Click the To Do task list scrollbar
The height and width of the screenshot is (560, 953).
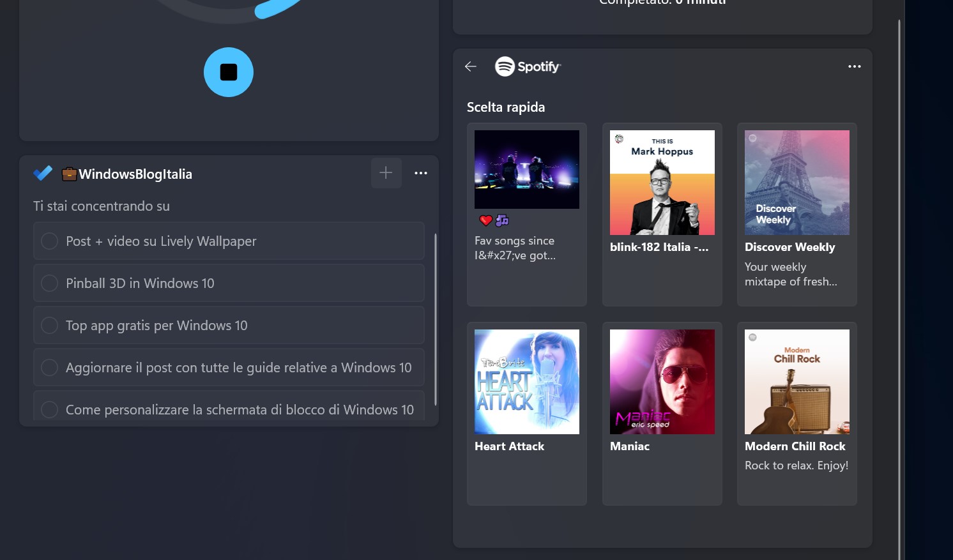pyautogui.click(x=436, y=319)
